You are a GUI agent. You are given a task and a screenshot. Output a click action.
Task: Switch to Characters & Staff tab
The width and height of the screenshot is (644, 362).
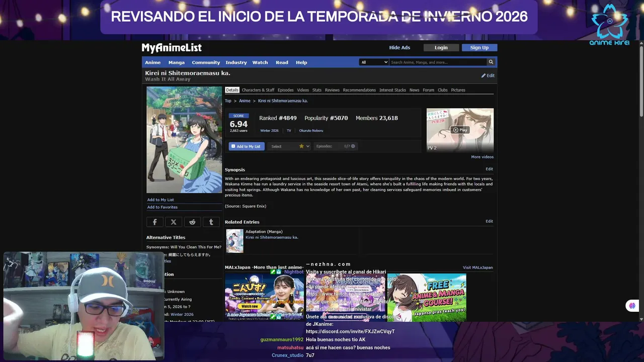(258, 90)
